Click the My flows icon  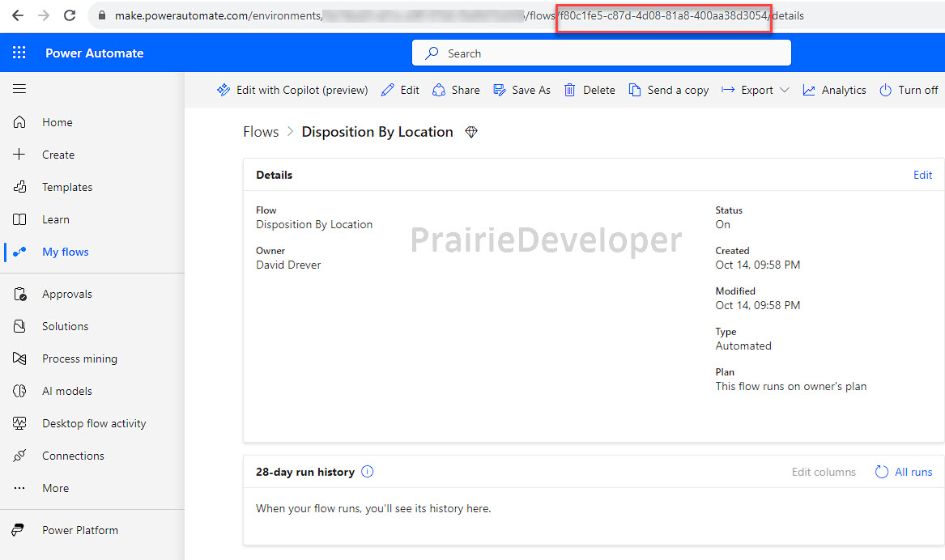point(19,252)
